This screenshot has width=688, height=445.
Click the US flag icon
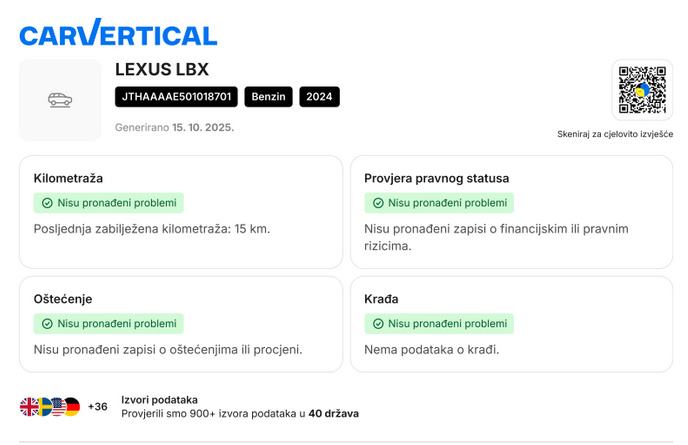[57, 406]
